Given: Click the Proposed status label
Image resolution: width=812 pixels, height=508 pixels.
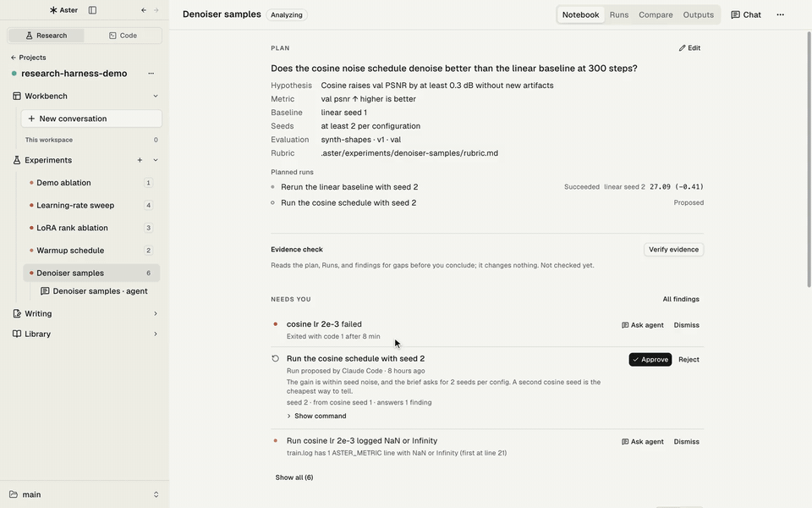Looking at the screenshot, I should (689, 202).
